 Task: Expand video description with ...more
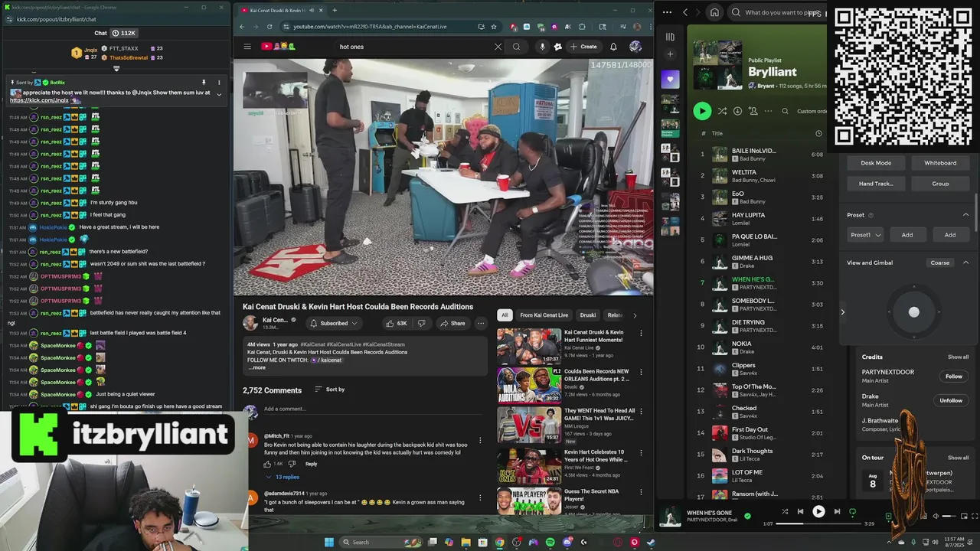[x=257, y=367]
